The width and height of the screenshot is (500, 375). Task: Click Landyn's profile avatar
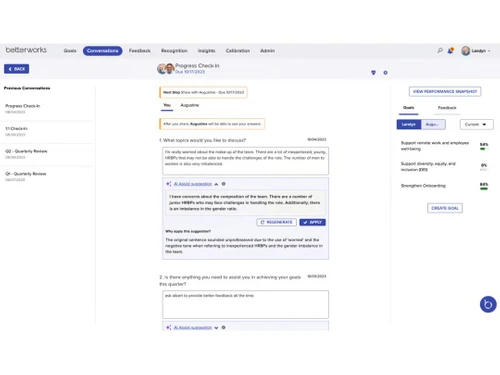(x=466, y=51)
